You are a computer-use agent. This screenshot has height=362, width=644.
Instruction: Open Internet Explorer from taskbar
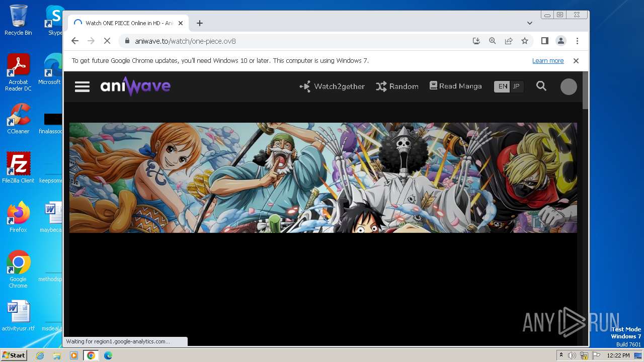point(40,355)
